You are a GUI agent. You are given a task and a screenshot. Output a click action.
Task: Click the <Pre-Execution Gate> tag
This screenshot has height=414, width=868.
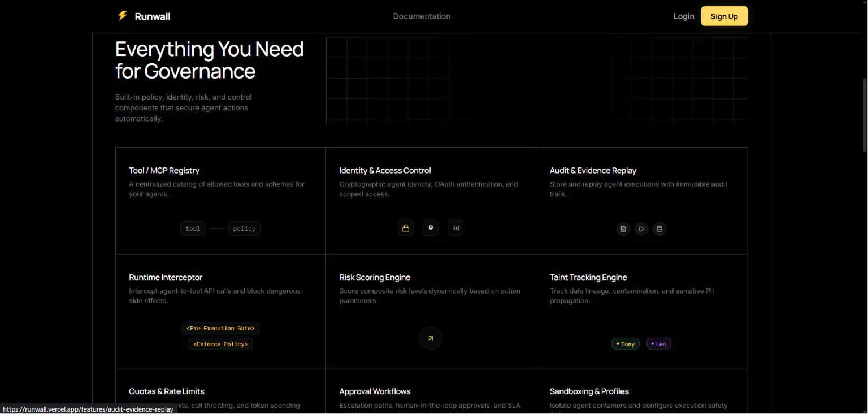220,328
